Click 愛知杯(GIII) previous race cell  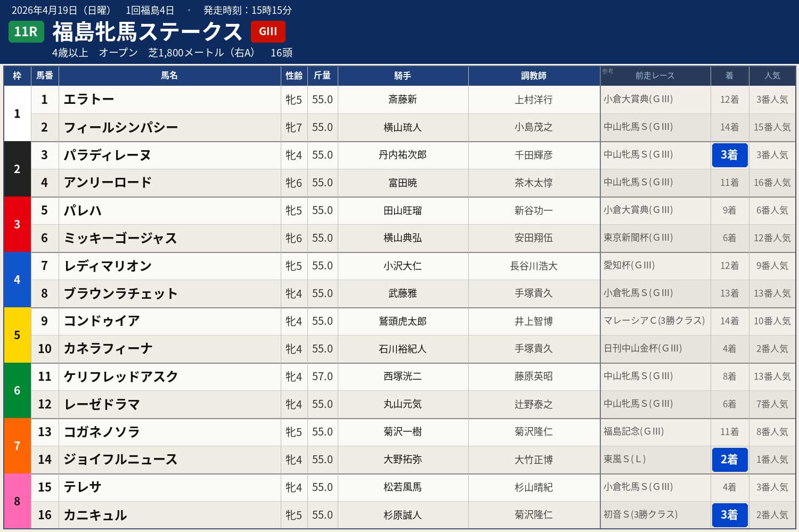click(x=629, y=265)
